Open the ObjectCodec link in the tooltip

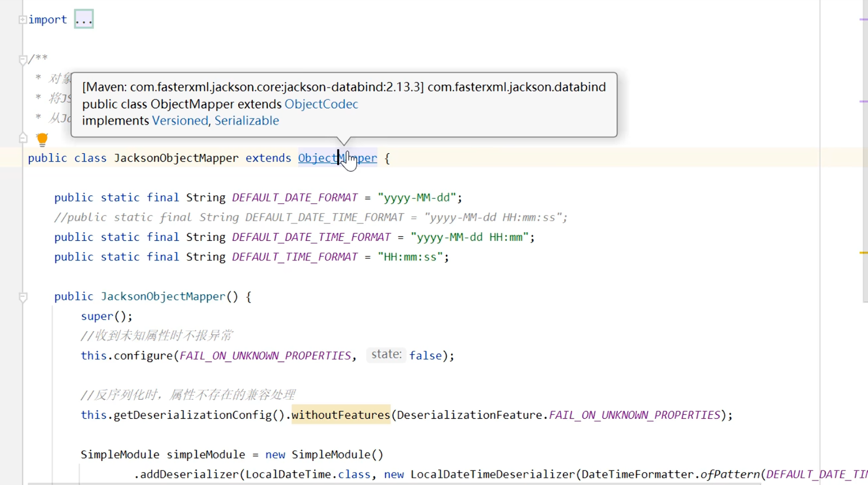point(321,104)
